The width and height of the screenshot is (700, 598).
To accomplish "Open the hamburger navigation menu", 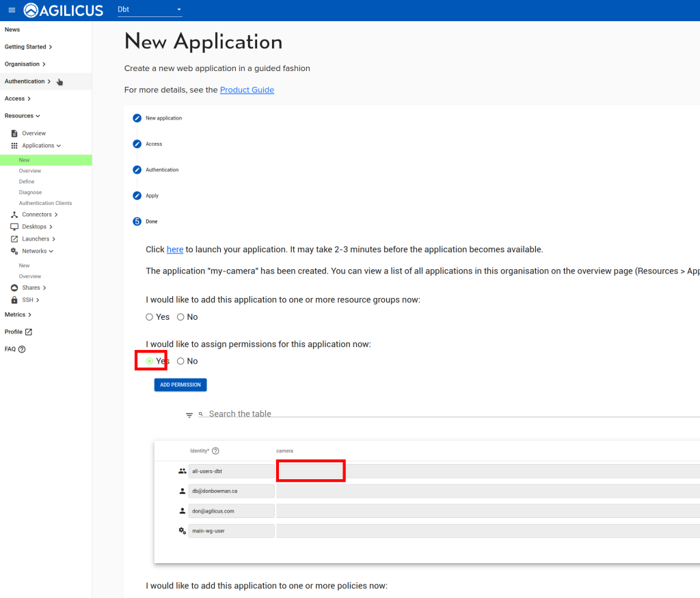I will pos(12,10).
